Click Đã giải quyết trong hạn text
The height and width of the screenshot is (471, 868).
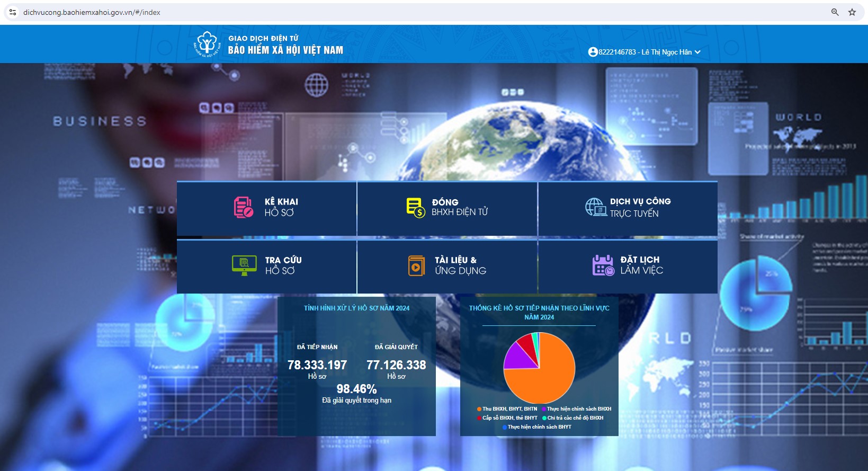coord(356,401)
